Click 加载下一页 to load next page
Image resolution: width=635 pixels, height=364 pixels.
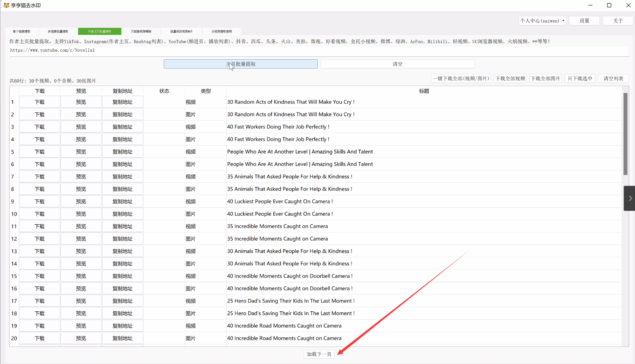click(x=319, y=354)
